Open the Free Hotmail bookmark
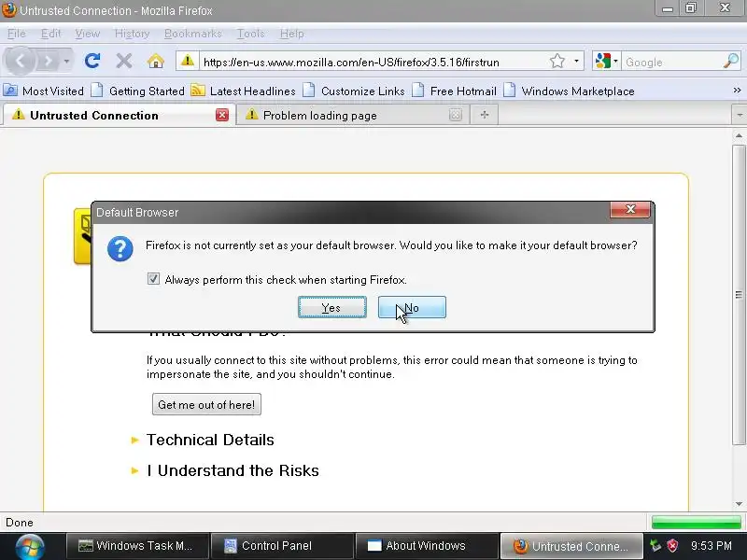747x560 pixels. (x=454, y=91)
